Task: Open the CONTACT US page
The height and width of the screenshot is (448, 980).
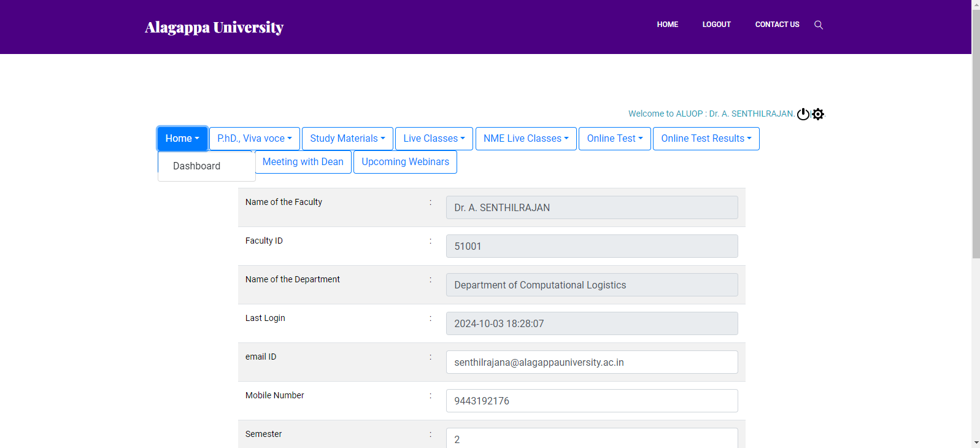Action: coord(777,25)
